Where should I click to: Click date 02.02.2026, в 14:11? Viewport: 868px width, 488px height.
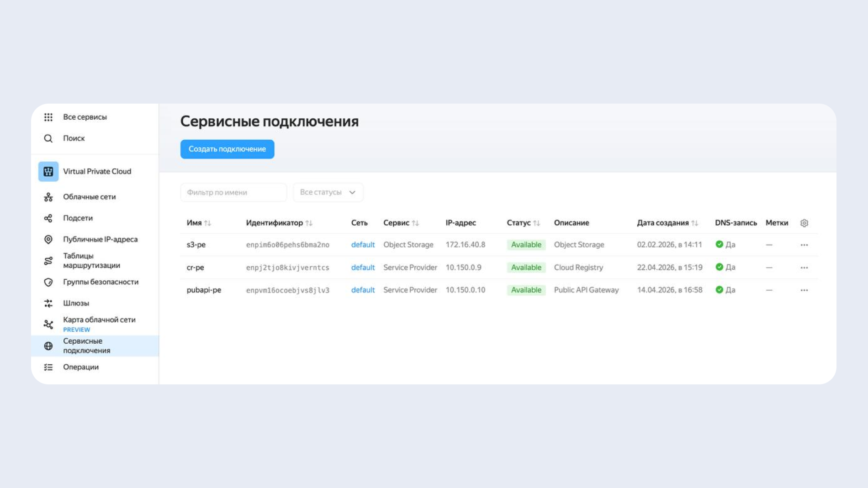(670, 245)
